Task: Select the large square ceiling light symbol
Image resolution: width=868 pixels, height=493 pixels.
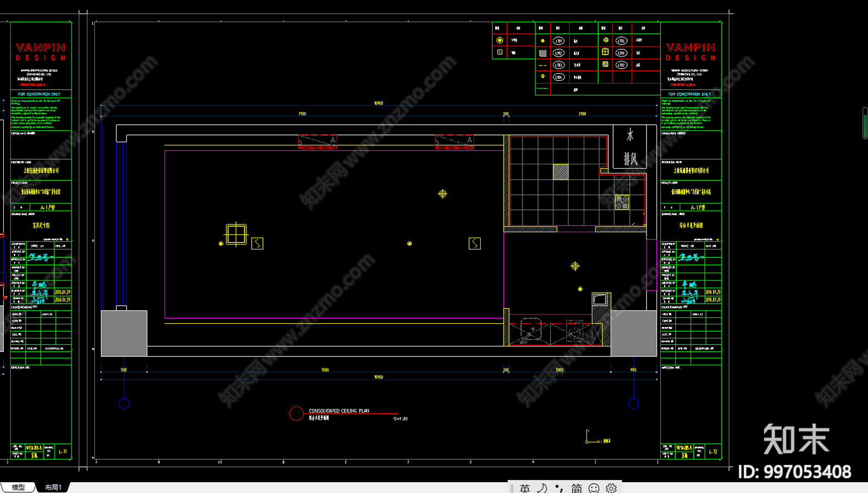Action: pos(236,234)
